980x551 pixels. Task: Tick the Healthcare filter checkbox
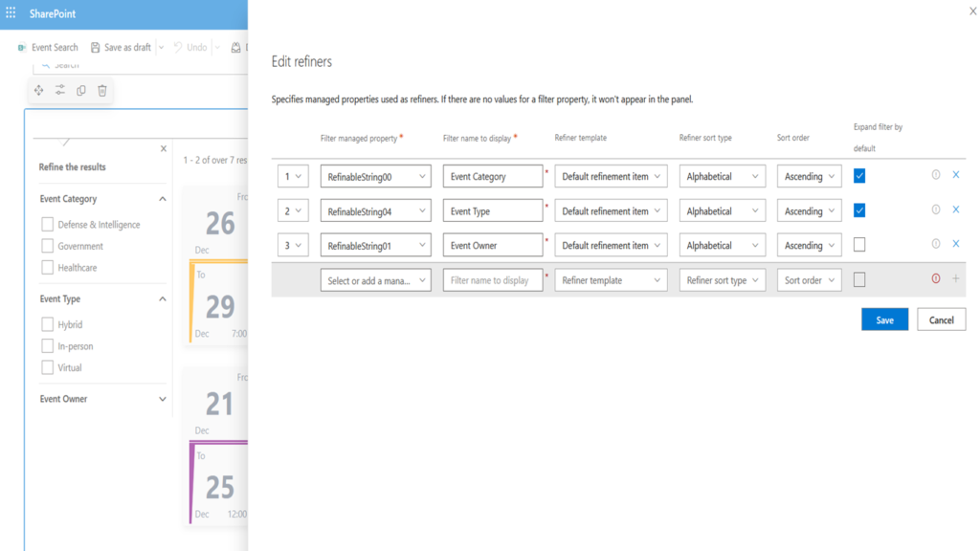click(47, 268)
